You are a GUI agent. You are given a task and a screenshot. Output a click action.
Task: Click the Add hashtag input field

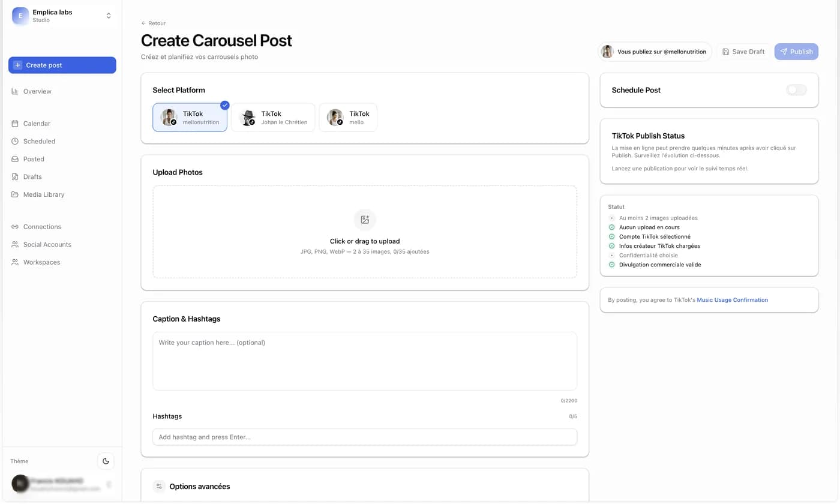pos(365,437)
